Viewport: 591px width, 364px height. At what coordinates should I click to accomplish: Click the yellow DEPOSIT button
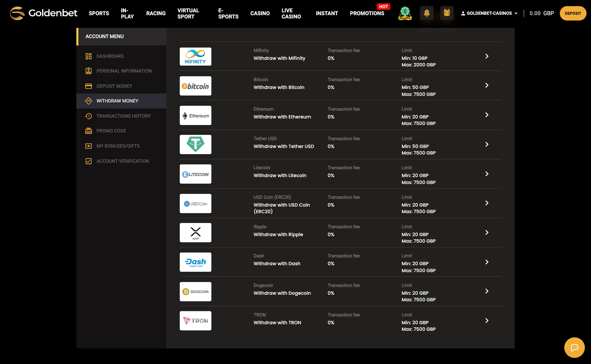[x=573, y=13]
